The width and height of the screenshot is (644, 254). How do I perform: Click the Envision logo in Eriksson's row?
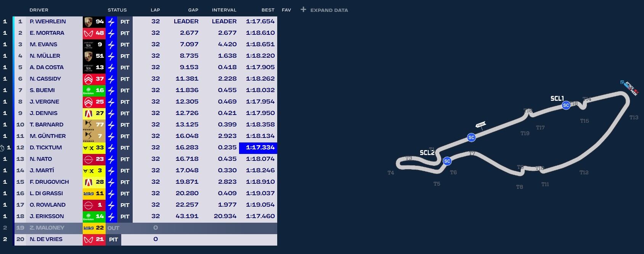[x=88, y=217]
